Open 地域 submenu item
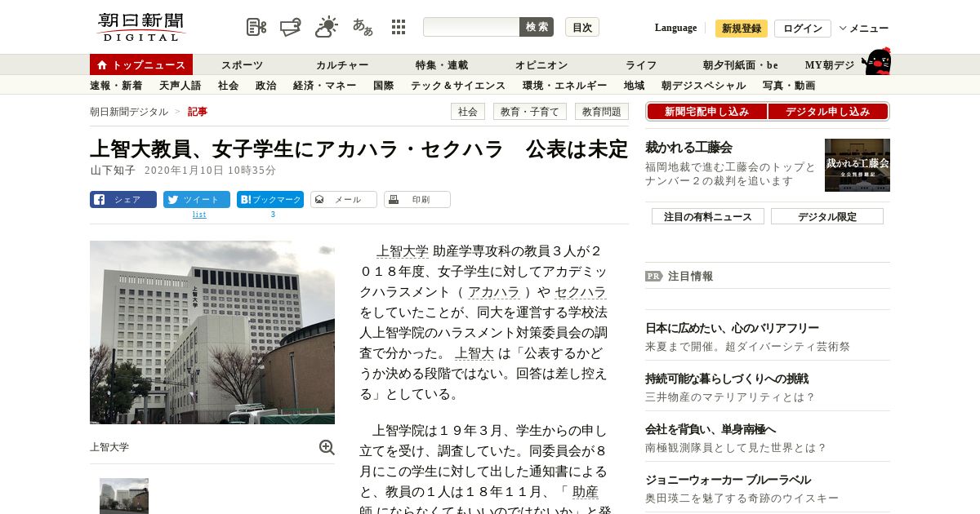 tap(634, 86)
